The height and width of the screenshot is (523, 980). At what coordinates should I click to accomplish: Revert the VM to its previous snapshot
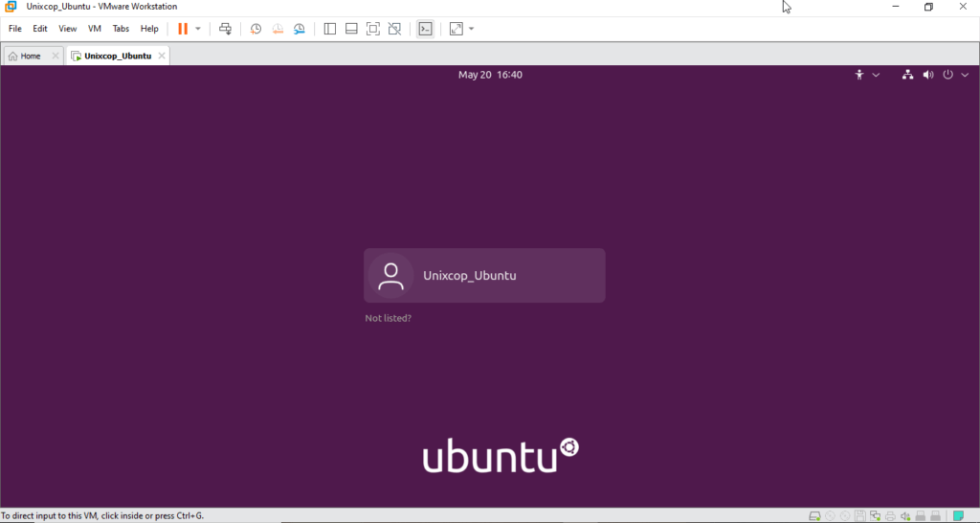278,29
